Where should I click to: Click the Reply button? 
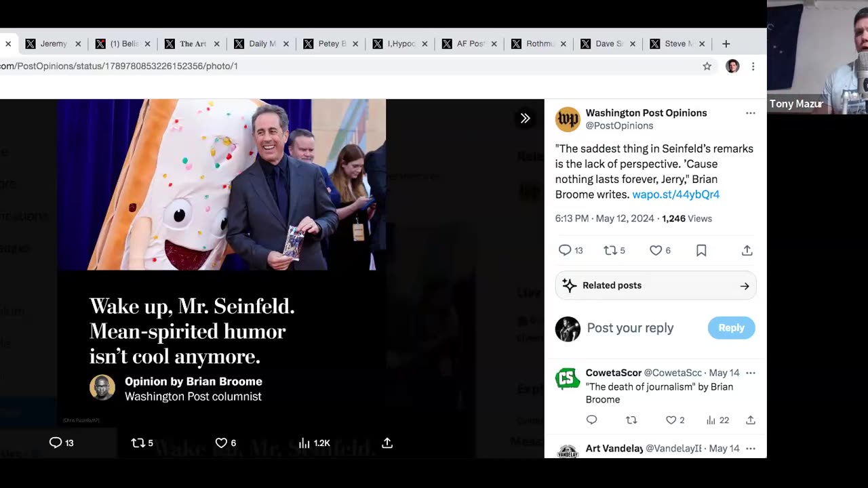point(731,327)
